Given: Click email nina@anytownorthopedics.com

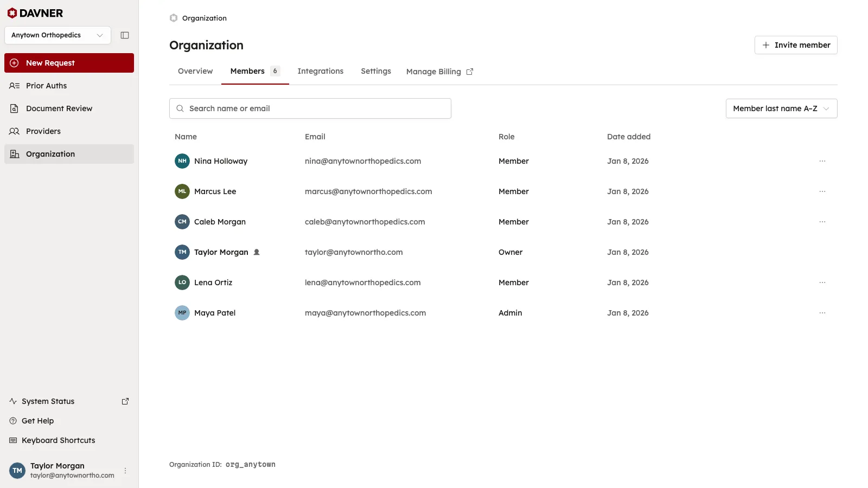Looking at the screenshot, I should click(x=363, y=161).
